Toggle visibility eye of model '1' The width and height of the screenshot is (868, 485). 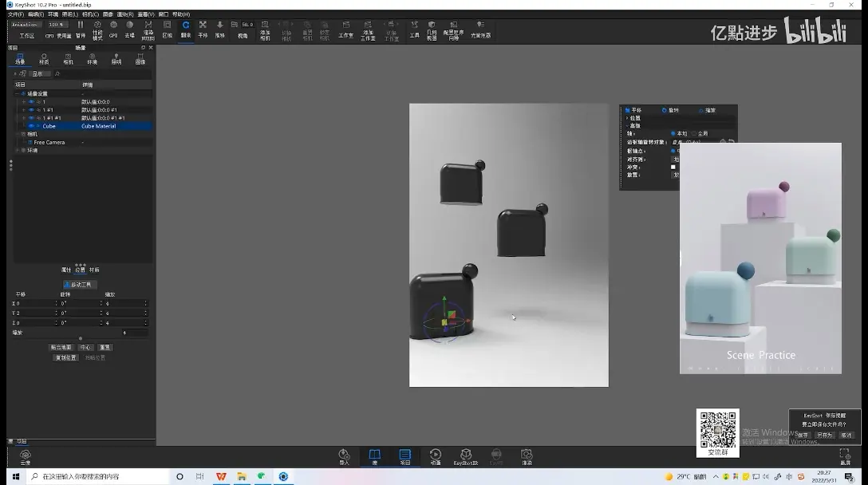(31, 102)
